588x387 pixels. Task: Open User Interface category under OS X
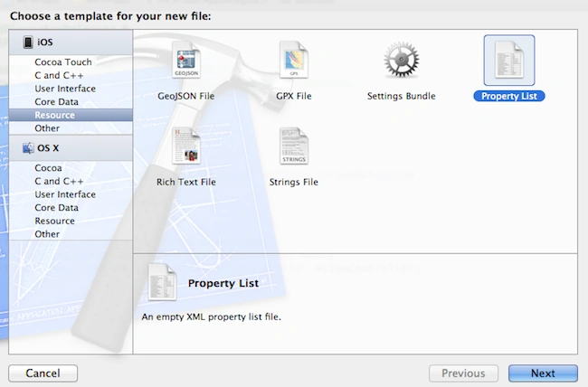tap(71, 194)
